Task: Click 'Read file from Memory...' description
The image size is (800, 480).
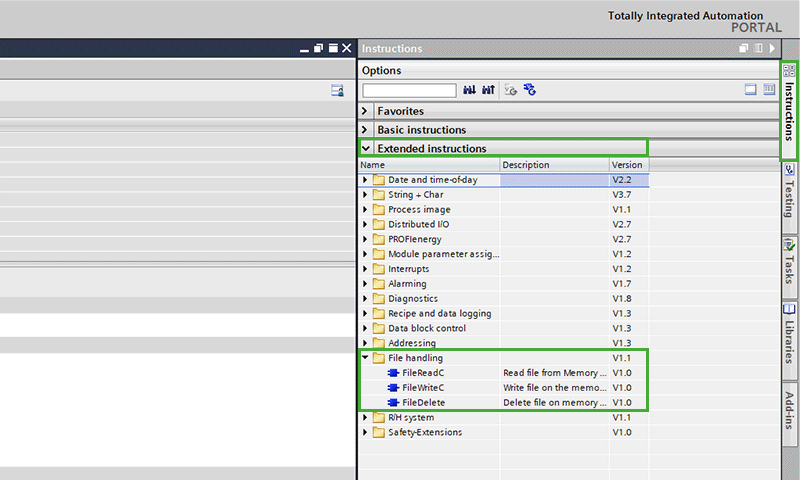Action: [x=555, y=373]
